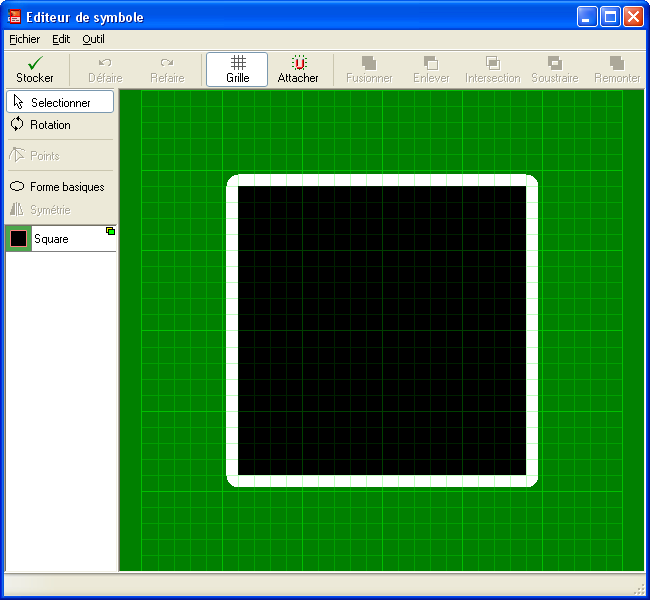
Task: Click the Défaire undo button
Action: [x=105, y=70]
